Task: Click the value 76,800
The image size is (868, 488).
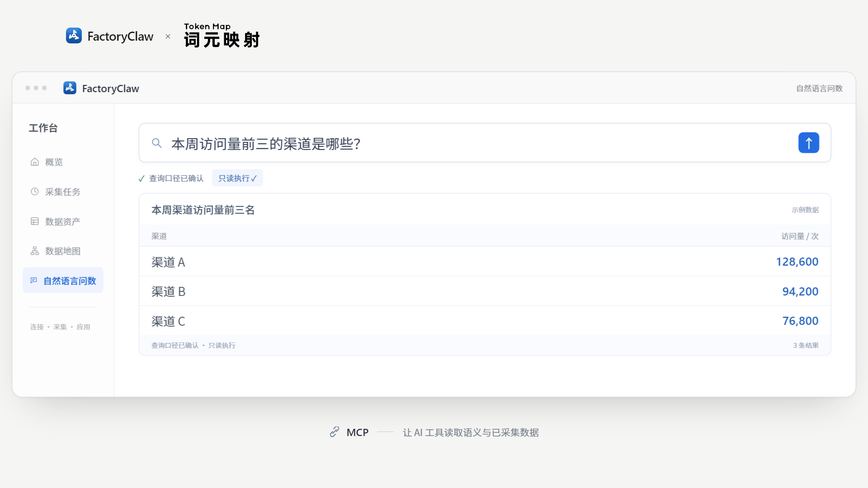Action: (x=800, y=321)
